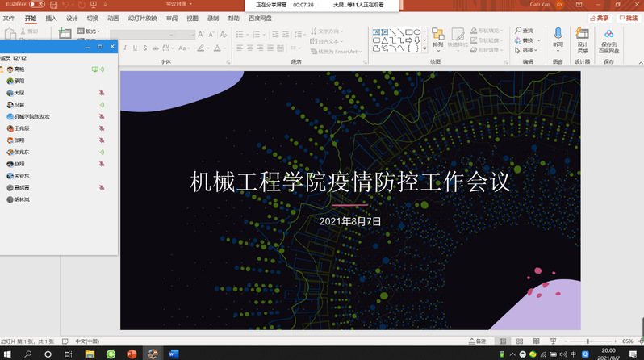
Task: Click the Word icon in the taskbar
Action: point(174,354)
